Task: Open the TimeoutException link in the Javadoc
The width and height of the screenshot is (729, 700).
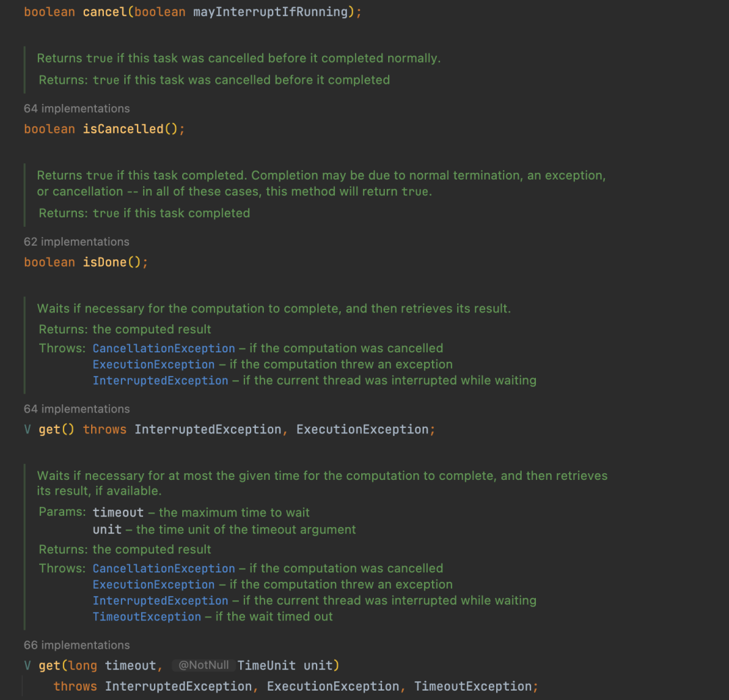Action: click(146, 617)
